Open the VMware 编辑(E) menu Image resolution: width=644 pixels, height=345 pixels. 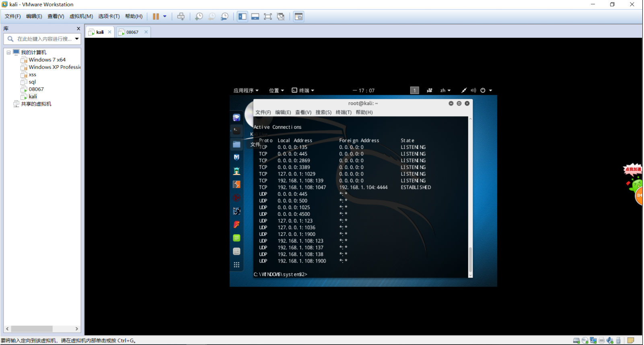(x=34, y=17)
